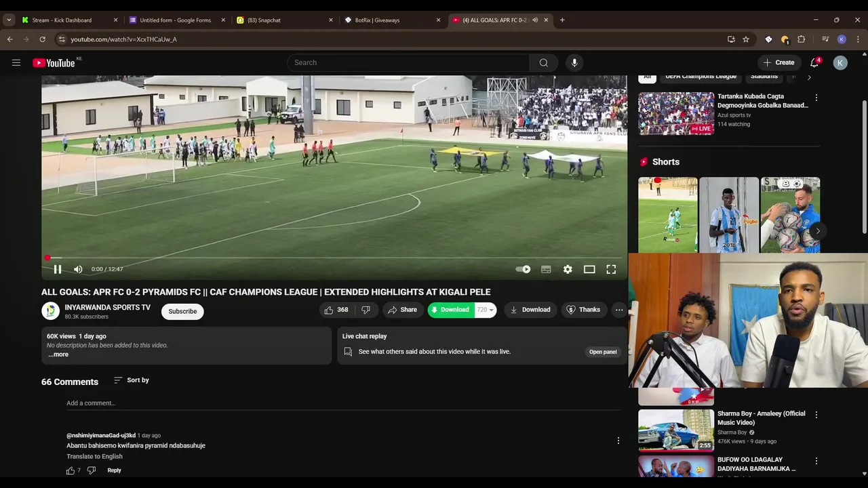The width and height of the screenshot is (868, 488).
Task: Open YouTube account avatar menu
Action: tap(840, 62)
